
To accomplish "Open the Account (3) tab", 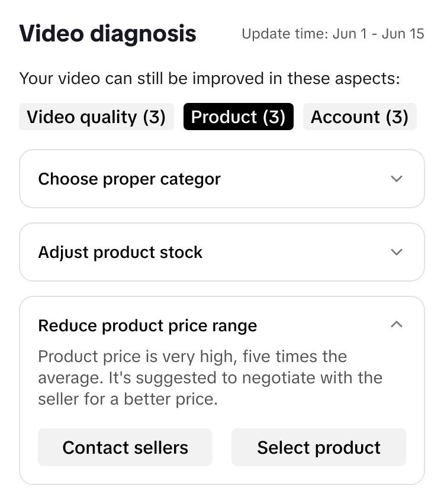I will 359,117.
